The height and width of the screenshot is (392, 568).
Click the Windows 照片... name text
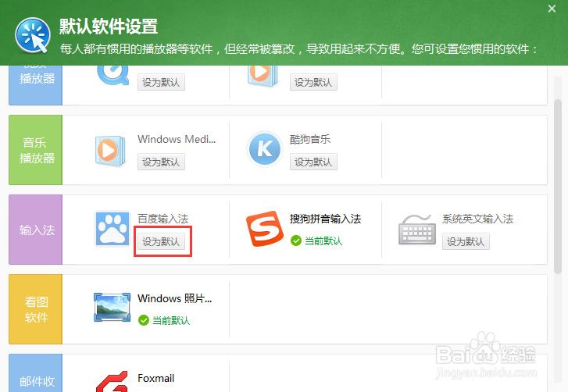point(174,298)
